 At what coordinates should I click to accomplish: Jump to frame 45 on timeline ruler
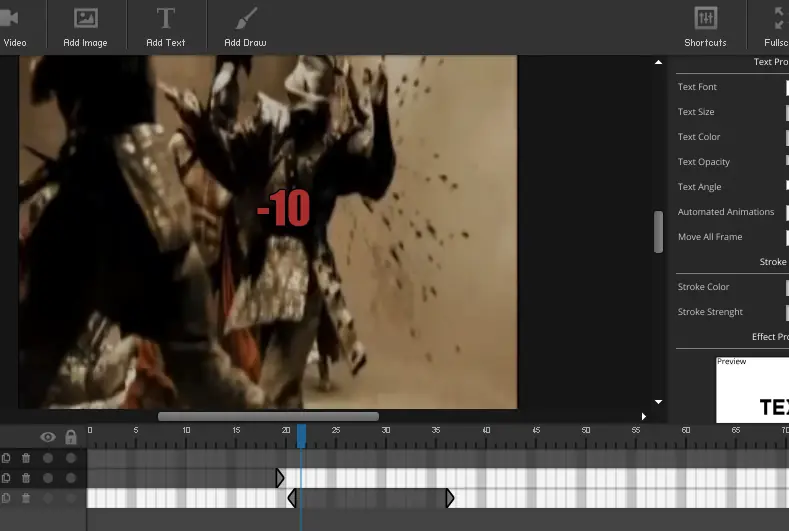(536, 430)
